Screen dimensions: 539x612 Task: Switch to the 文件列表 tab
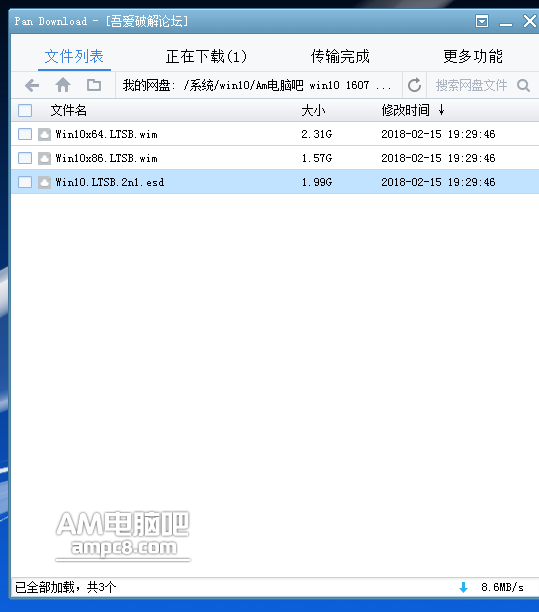tap(74, 57)
